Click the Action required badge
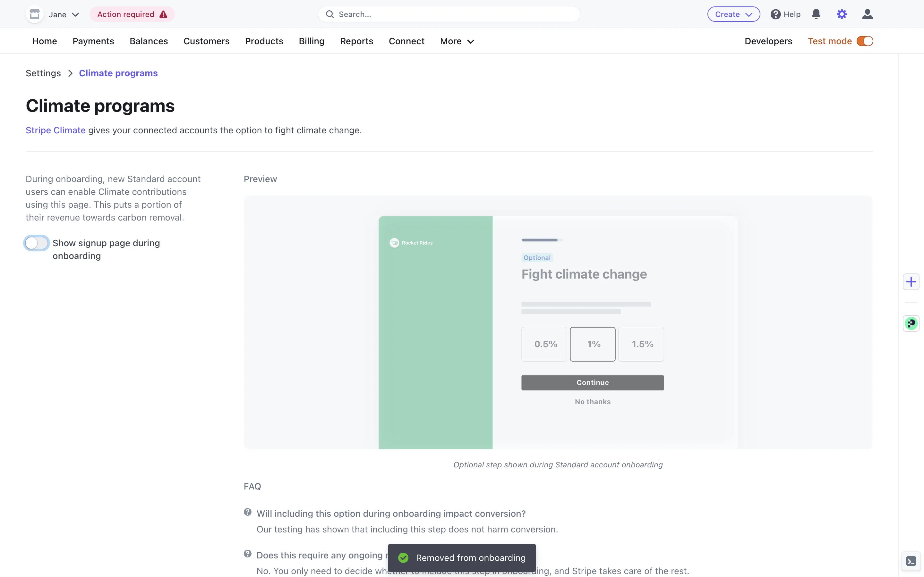 132,14
